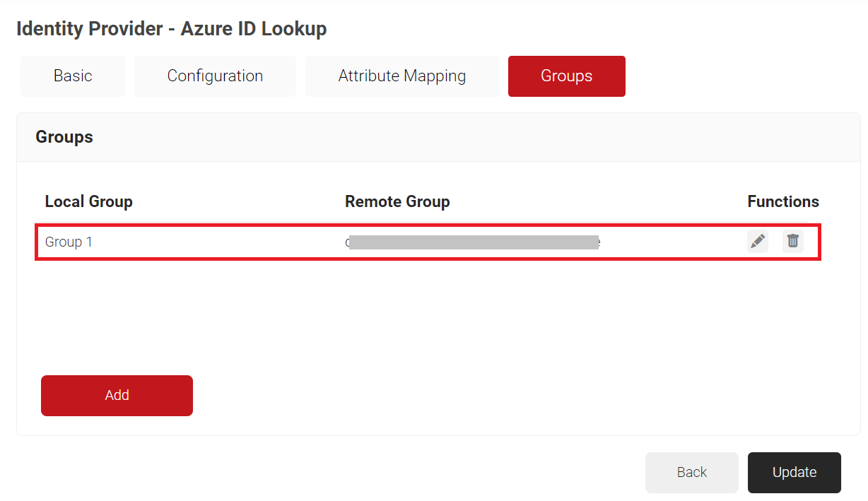
Task: Click the Functions column header
Action: tap(782, 202)
